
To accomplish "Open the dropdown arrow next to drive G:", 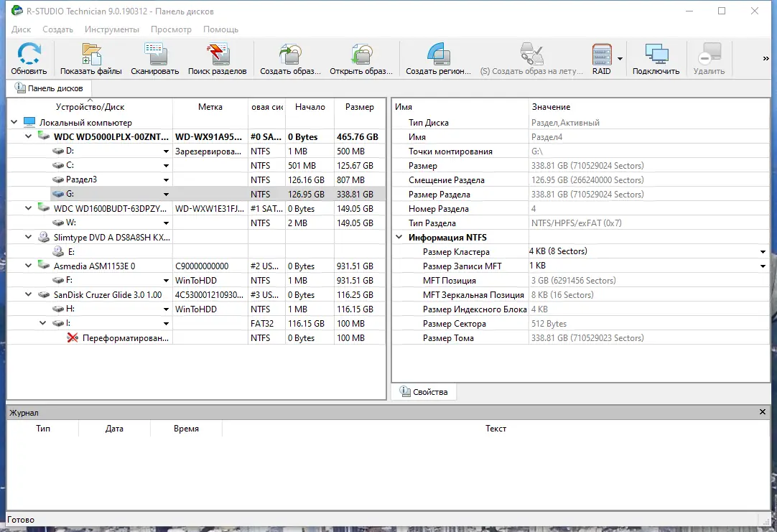I will (166, 194).
